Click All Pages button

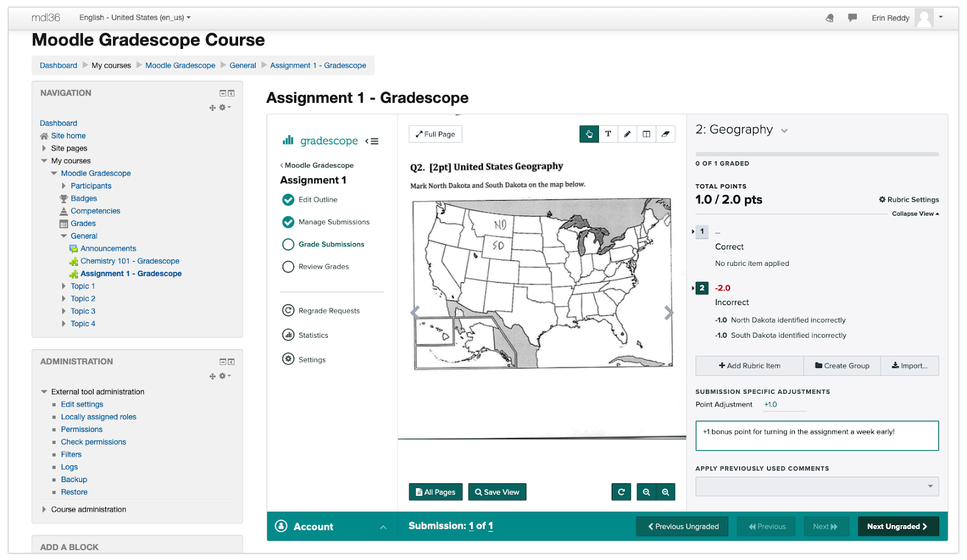pos(436,492)
